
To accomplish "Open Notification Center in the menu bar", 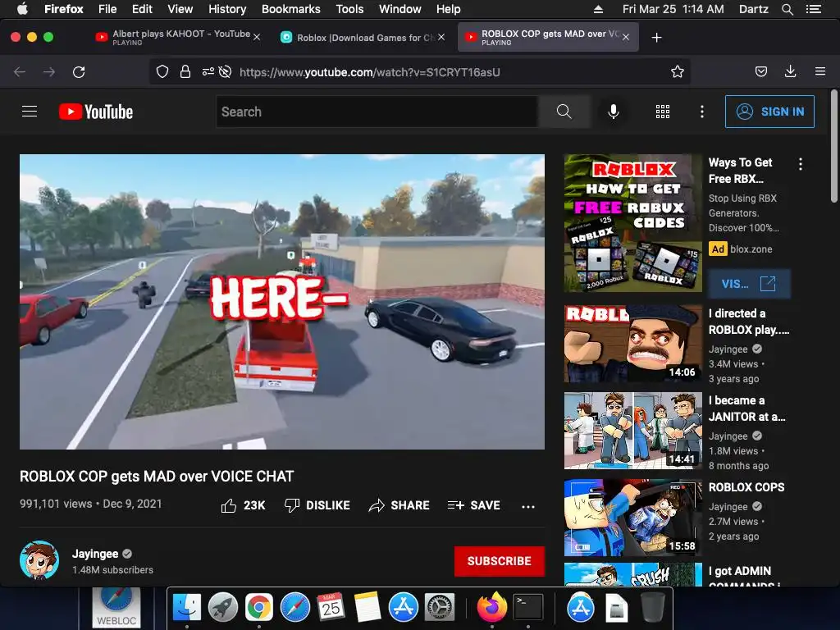I will (814, 9).
